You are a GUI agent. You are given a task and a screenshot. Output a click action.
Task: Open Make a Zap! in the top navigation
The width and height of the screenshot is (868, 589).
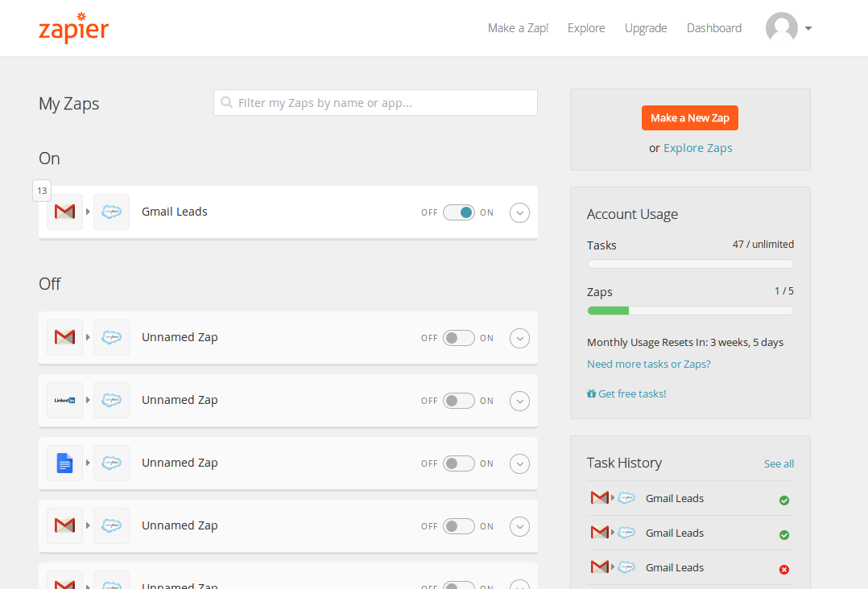click(519, 28)
